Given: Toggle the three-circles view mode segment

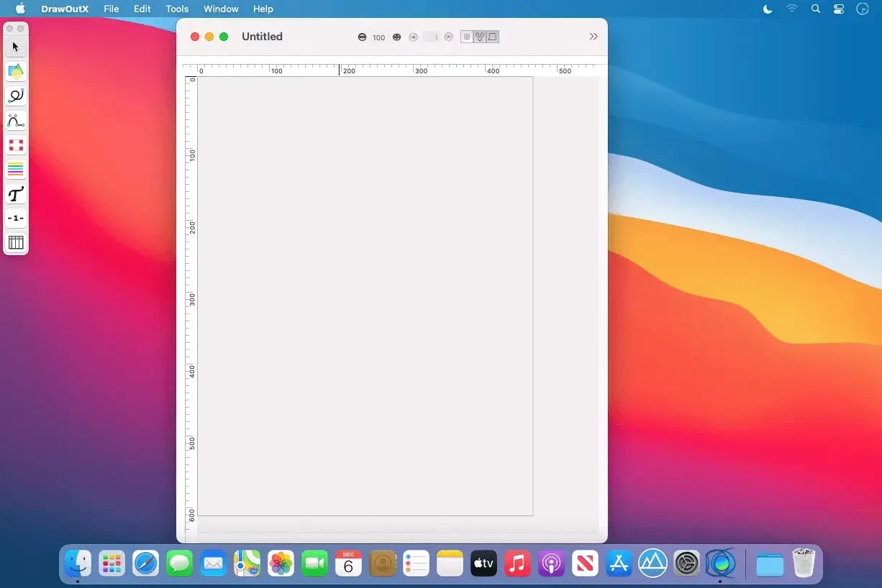Looking at the screenshot, I should [480, 37].
